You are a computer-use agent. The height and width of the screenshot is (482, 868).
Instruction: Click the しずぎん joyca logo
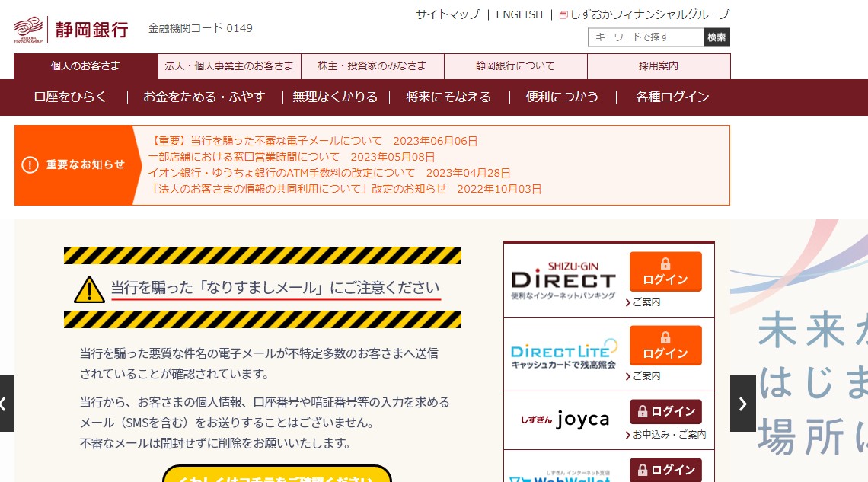565,420
